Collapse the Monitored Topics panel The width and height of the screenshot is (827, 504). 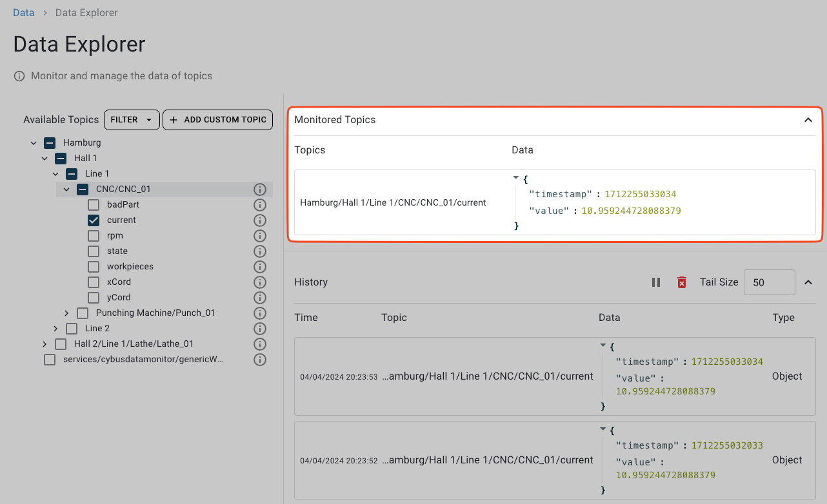[808, 120]
